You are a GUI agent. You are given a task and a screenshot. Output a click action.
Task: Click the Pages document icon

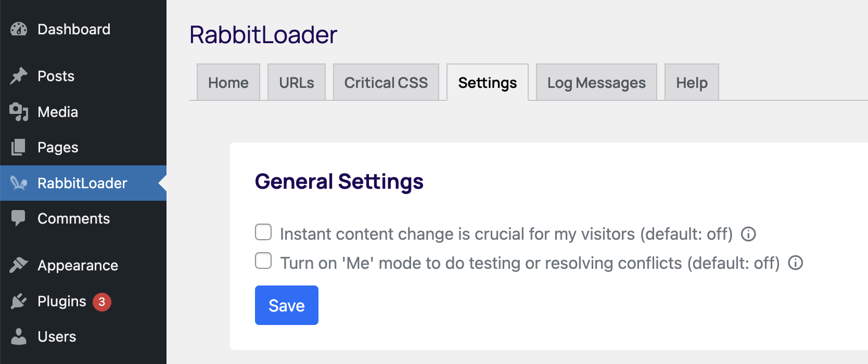[19, 147]
